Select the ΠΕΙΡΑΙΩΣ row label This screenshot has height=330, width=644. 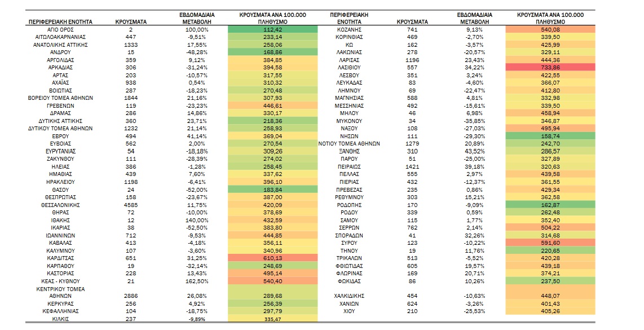coord(349,167)
